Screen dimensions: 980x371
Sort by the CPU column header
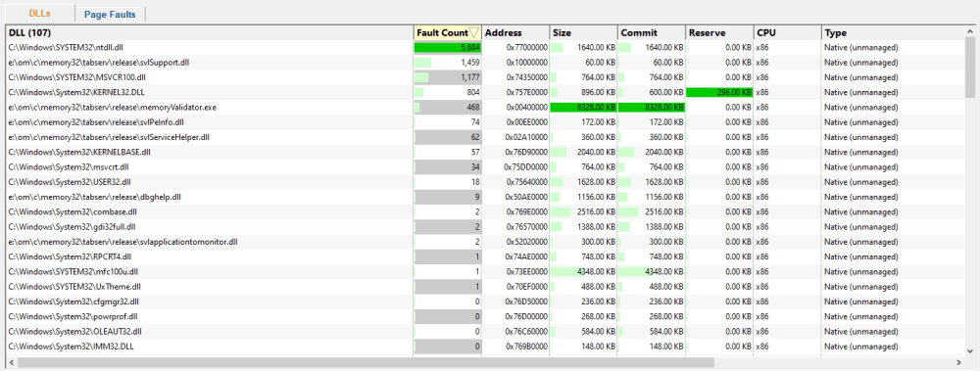788,33
